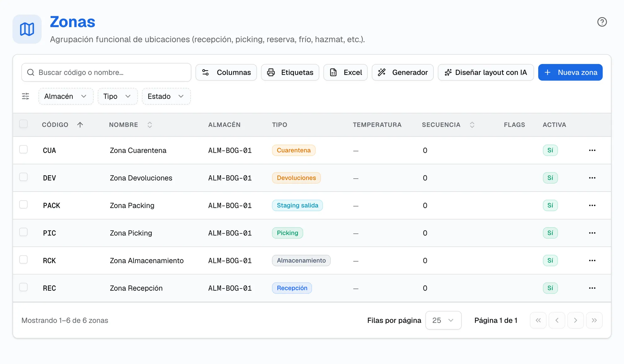Image resolution: width=624 pixels, height=364 pixels.
Task: Open row actions menu for CUA zone
Action: [592, 150]
